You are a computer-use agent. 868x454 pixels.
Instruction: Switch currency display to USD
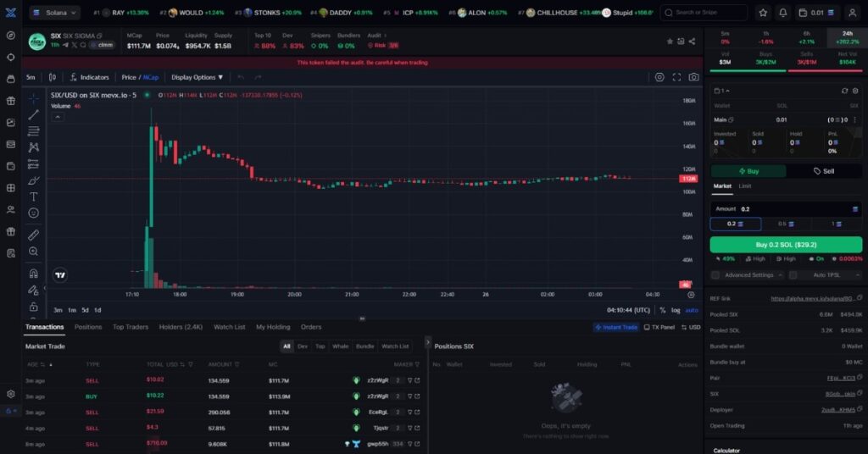coord(691,327)
